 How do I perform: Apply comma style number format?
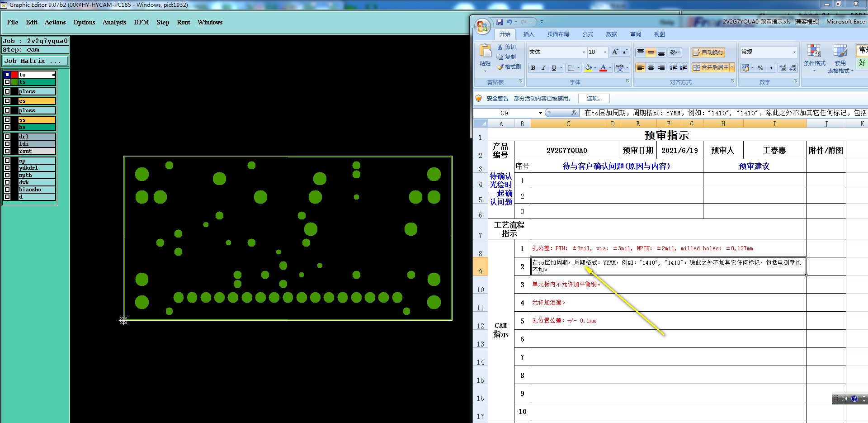click(771, 68)
